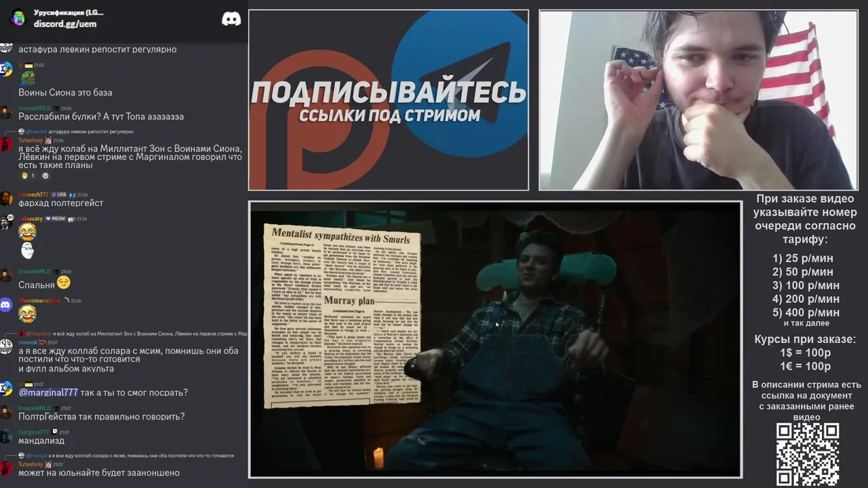
Task: Click the line 'и фулл альбом акульта'
Action: pos(66,369)
